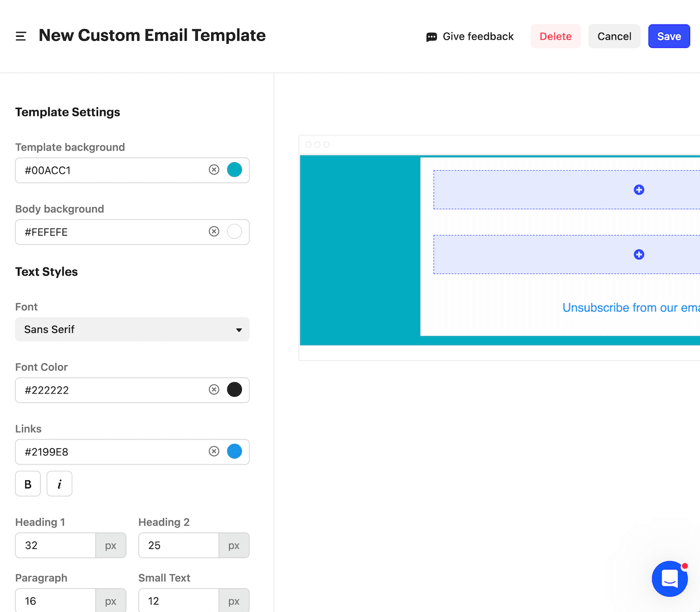Click the Small Text size field
The image size is (700, 612).
tap(178, 600)
